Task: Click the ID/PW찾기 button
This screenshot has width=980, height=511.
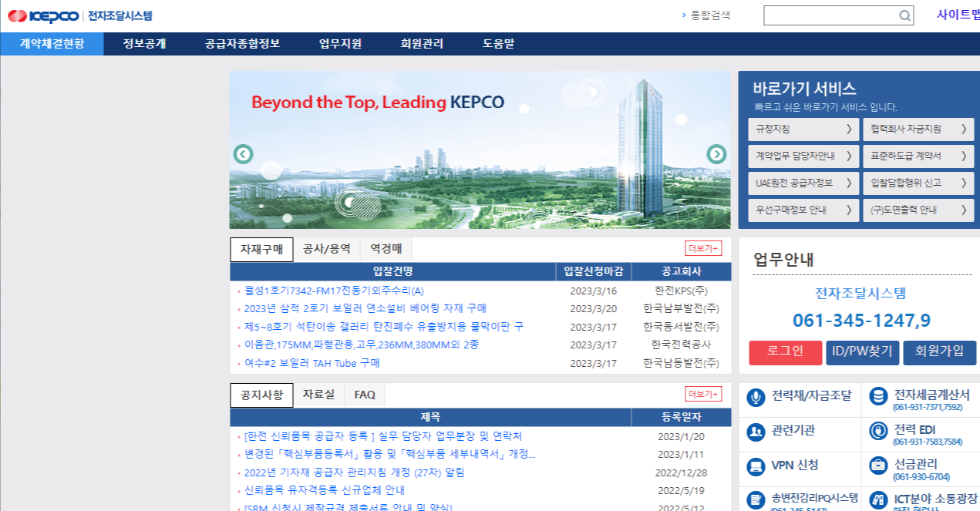Action: (x=862, y=352)
